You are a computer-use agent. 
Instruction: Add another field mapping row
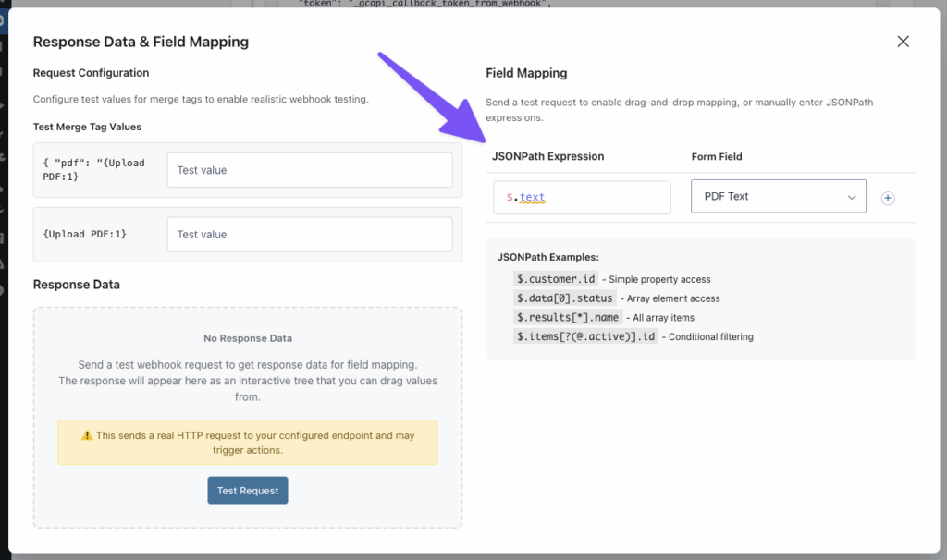888,197
